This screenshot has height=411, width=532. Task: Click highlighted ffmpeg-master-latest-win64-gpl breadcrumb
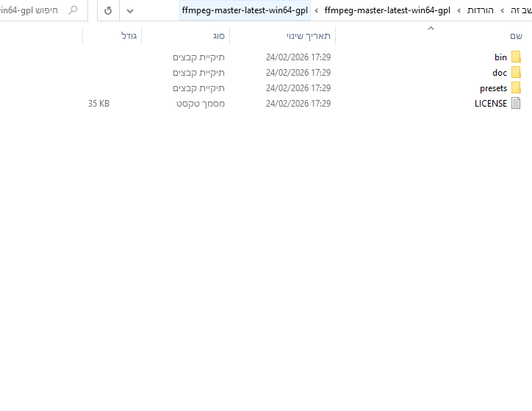click(x=245, y=10)
